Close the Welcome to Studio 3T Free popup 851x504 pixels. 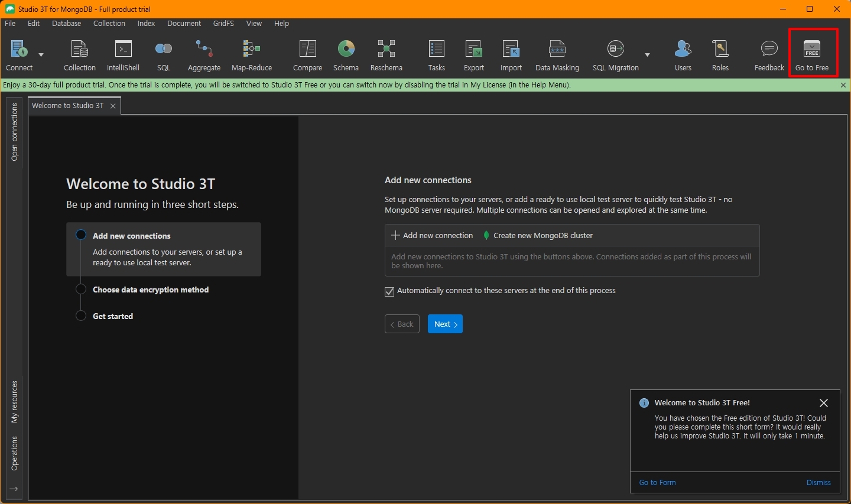tap(824, 403)
